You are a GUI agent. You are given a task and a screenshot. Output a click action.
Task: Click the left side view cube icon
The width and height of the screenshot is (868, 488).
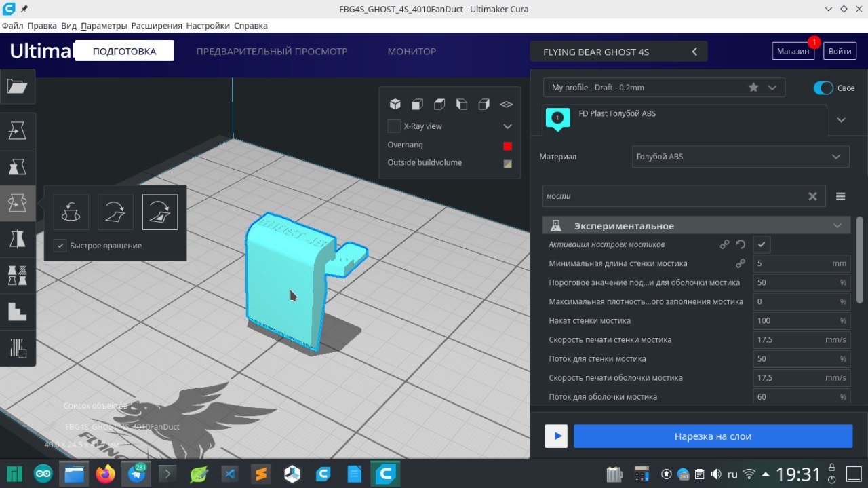(462, 104)
